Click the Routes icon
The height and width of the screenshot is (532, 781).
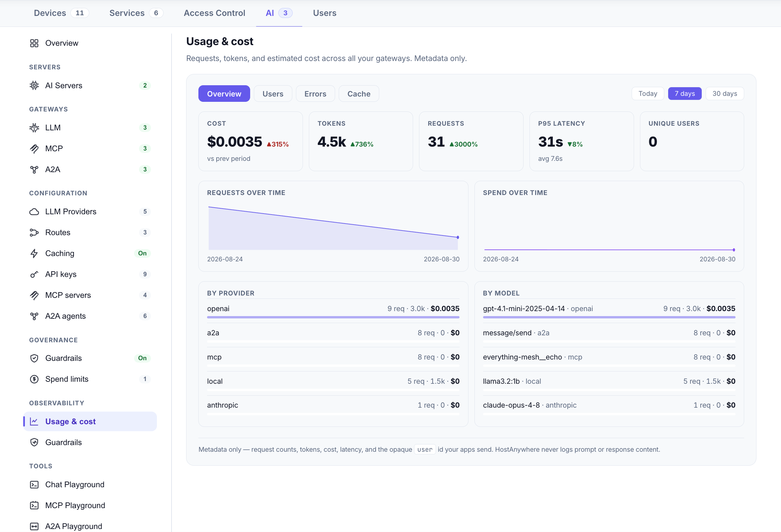pyautogui.click(x=34, y=233)
